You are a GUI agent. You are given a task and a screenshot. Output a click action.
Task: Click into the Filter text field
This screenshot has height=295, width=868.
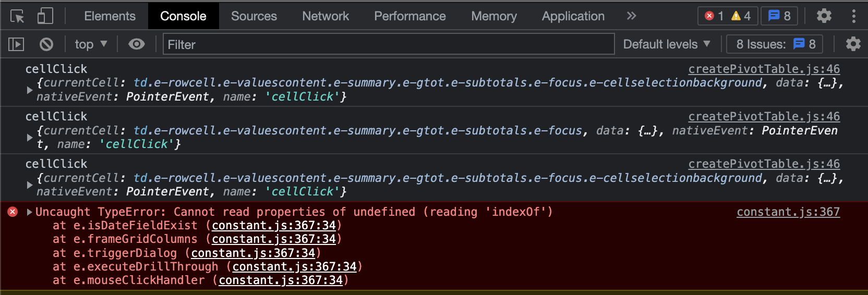(x=389, y=44)
